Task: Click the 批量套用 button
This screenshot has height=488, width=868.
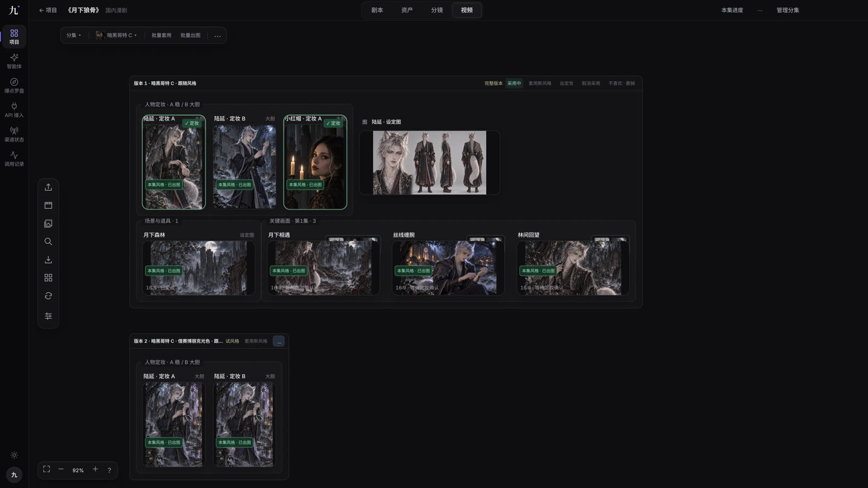Action: click(x=161, y=35)
